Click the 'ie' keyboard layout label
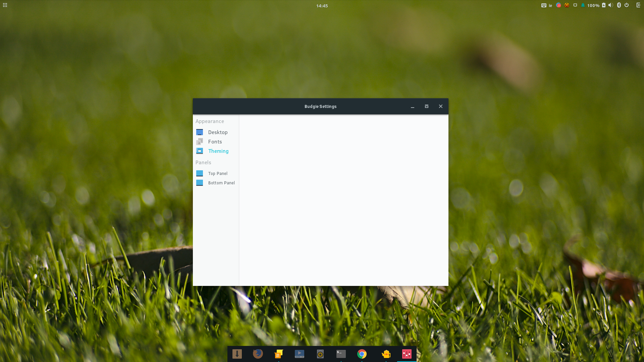Screen dimensions: 644x362 (x=550, y=6)
